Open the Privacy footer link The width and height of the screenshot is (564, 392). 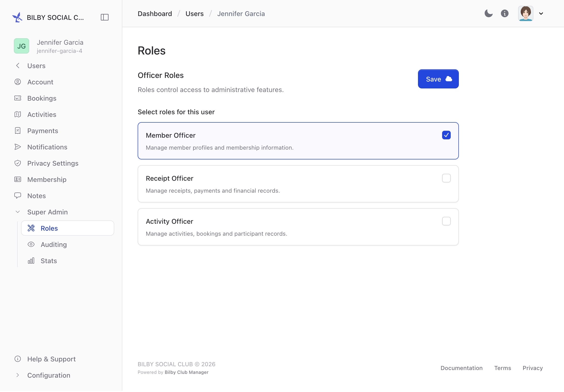[532, 368]
